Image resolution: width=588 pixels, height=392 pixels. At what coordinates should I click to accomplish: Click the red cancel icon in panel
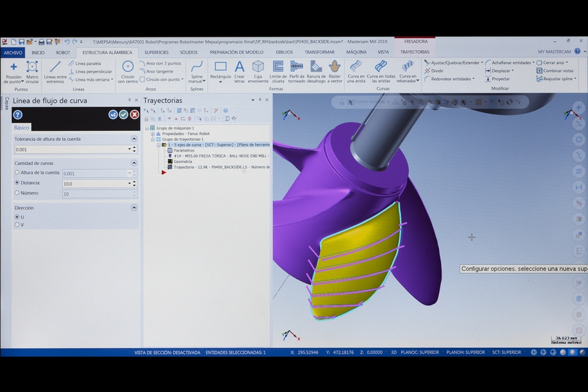pyautogui.click(x=134, y=115)
